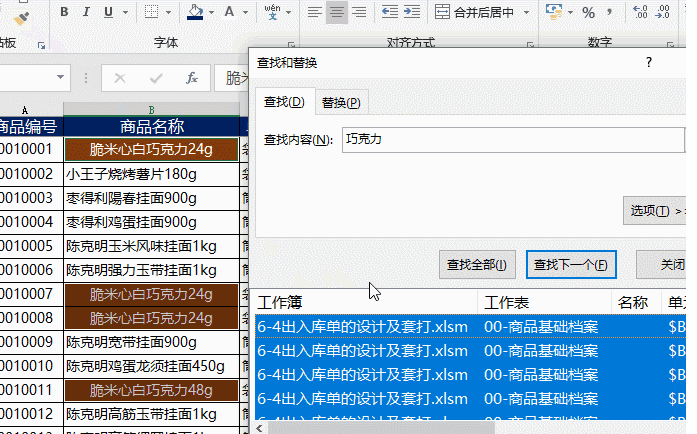This screenshot has width=697, height=434.
Task: Select the 查找(D) tab
Action: (x=283, y=102)
